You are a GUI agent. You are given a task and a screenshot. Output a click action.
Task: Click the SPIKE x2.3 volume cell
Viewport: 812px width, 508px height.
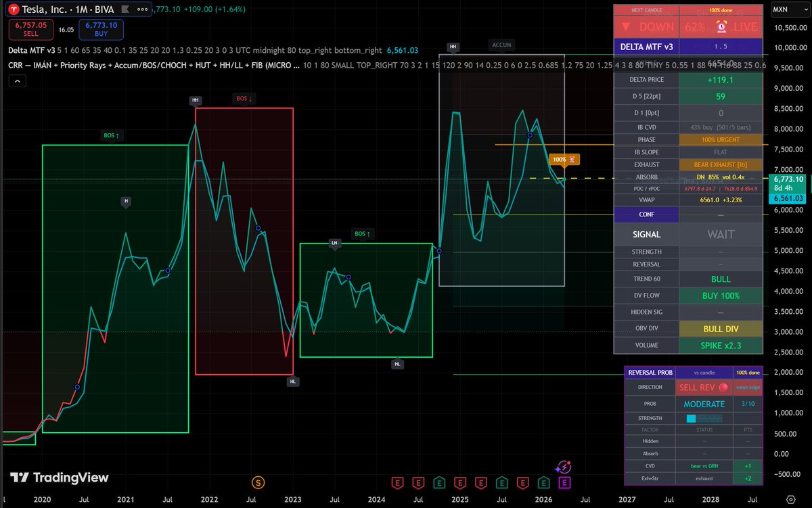point(721,345)
